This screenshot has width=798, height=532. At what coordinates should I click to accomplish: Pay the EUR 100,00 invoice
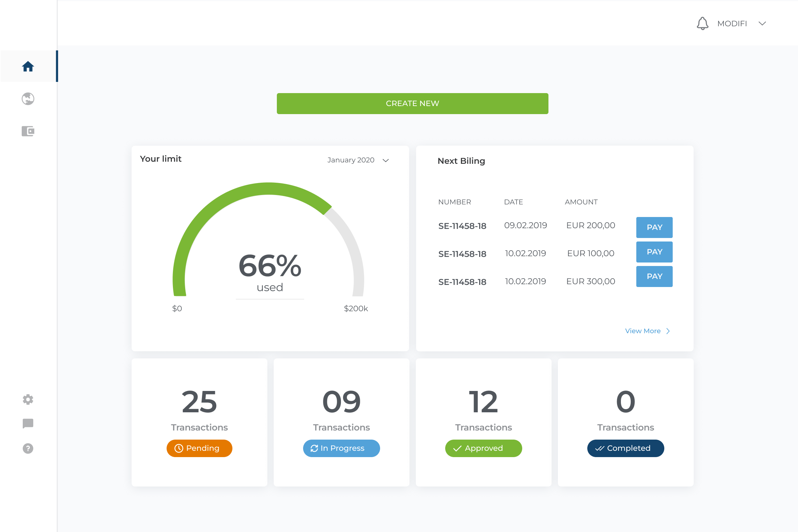tap(654, 252)
